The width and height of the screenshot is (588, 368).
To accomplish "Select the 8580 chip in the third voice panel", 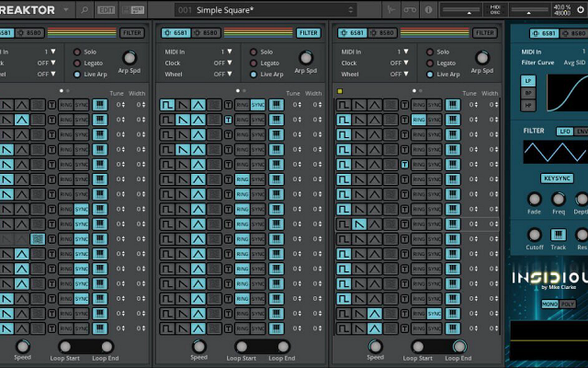I will point(382,33).
